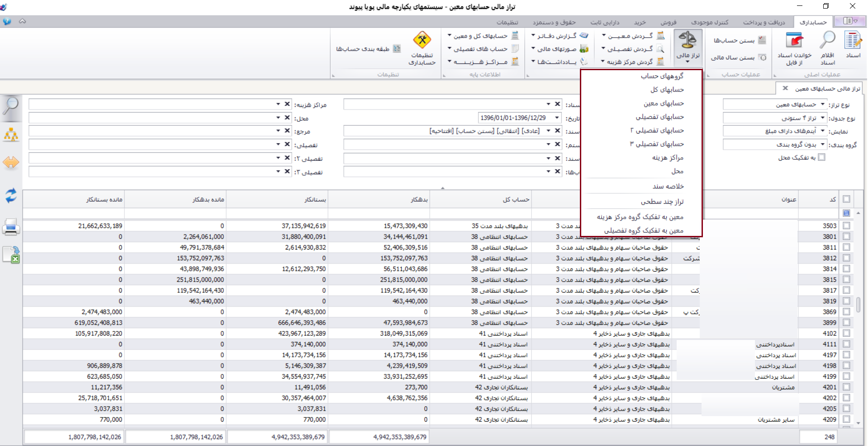The height and width of the screenshot is (446, 868).
Task: Expand the تفصیلی ۲ combo box arrow
Action: (x=278, y=158)
